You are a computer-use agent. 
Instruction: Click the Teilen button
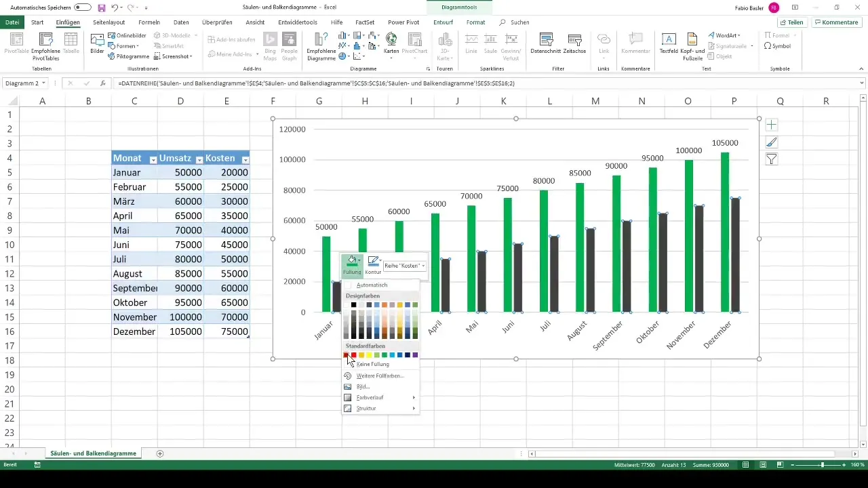792,22
